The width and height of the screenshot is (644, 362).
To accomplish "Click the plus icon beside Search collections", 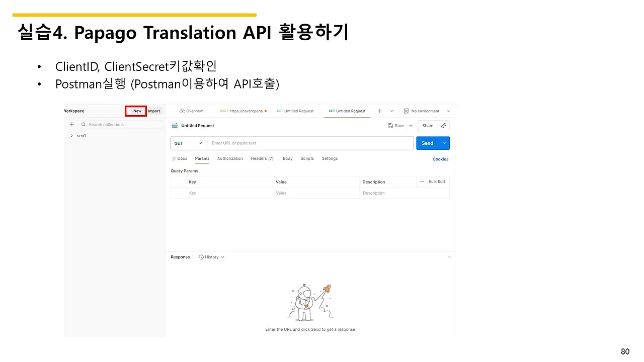I will 72,125.
